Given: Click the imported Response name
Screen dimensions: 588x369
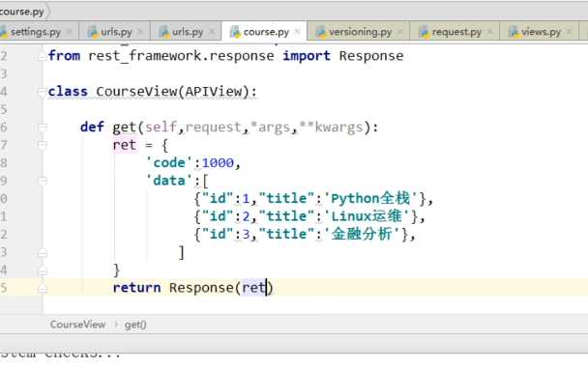Looking at the screenshot, I should (x=371, y=56).
